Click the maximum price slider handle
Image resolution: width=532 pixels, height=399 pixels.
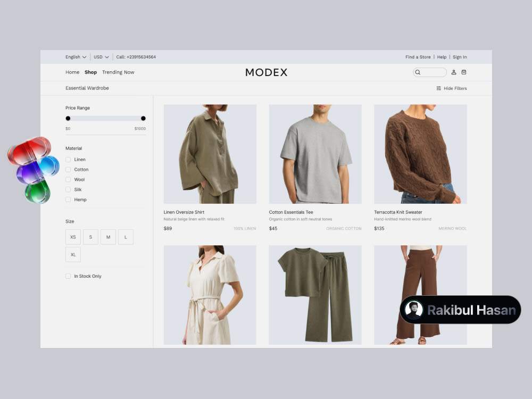(x=143, y=119)
